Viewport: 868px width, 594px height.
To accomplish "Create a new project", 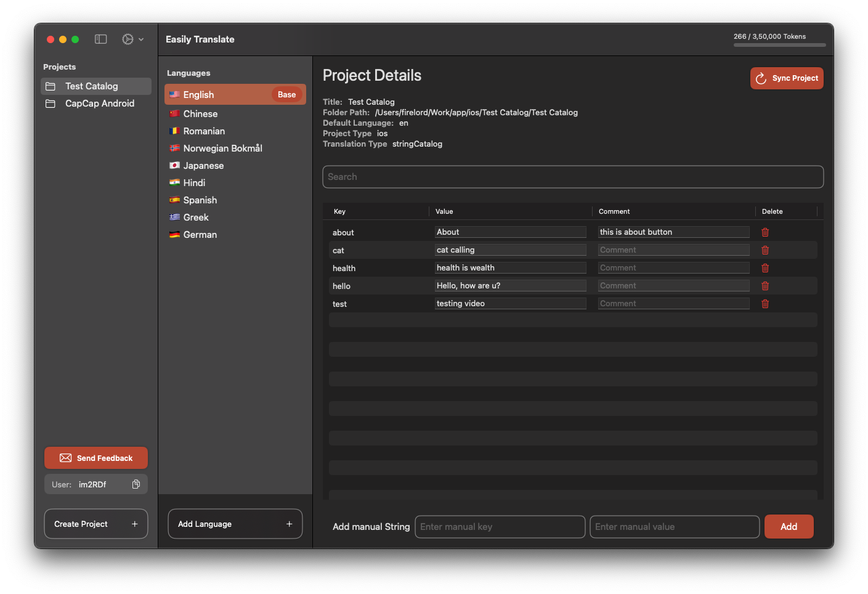I will pyautogui.click(x=96, y=524).
